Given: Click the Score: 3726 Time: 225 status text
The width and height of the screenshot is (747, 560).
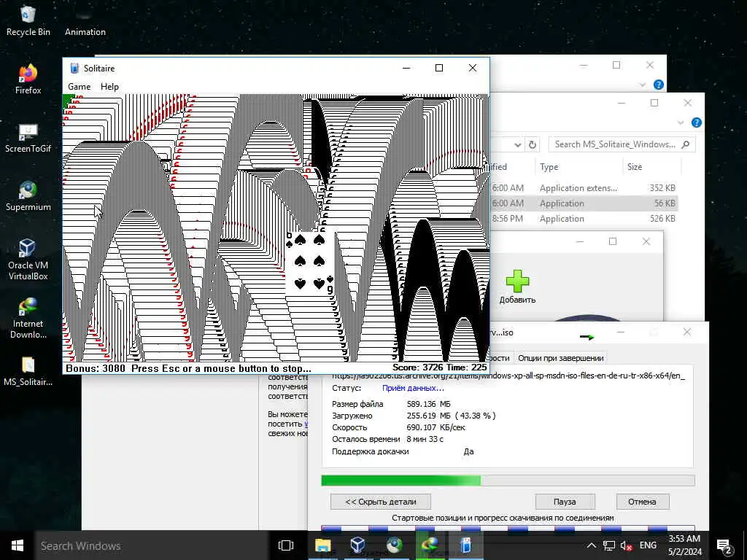Looking at the screenshot, I should [439, 367].
